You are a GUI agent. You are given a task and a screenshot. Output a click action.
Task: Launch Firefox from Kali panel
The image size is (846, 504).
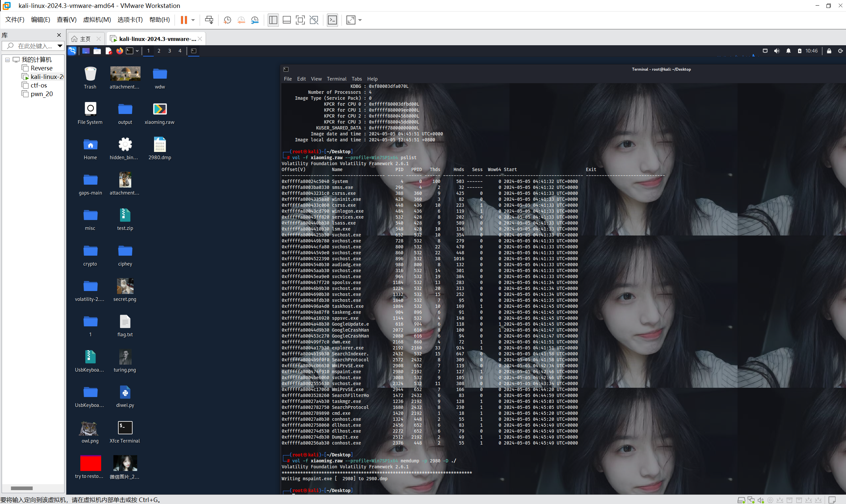(x=119, y=51)
